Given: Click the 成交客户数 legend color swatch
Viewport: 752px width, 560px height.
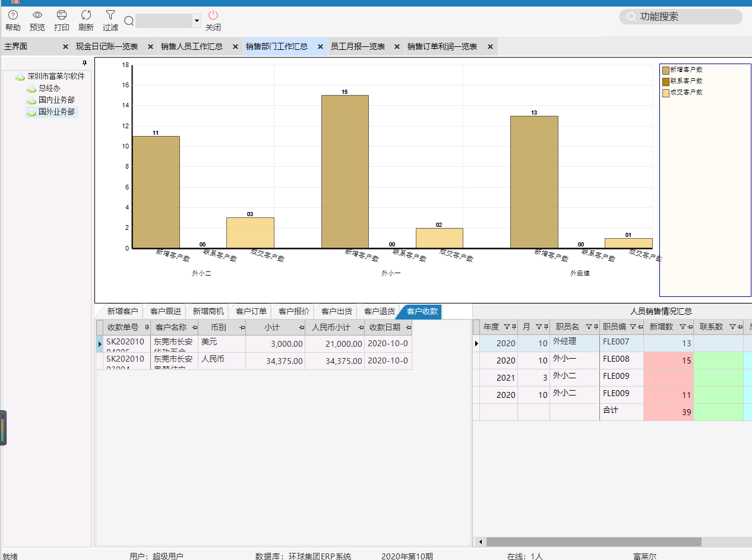Looking at the screenshot, I should (x=665, y=93).
